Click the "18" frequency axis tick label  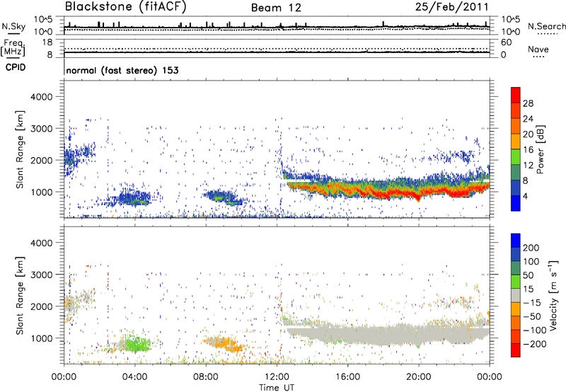point(47,42)
